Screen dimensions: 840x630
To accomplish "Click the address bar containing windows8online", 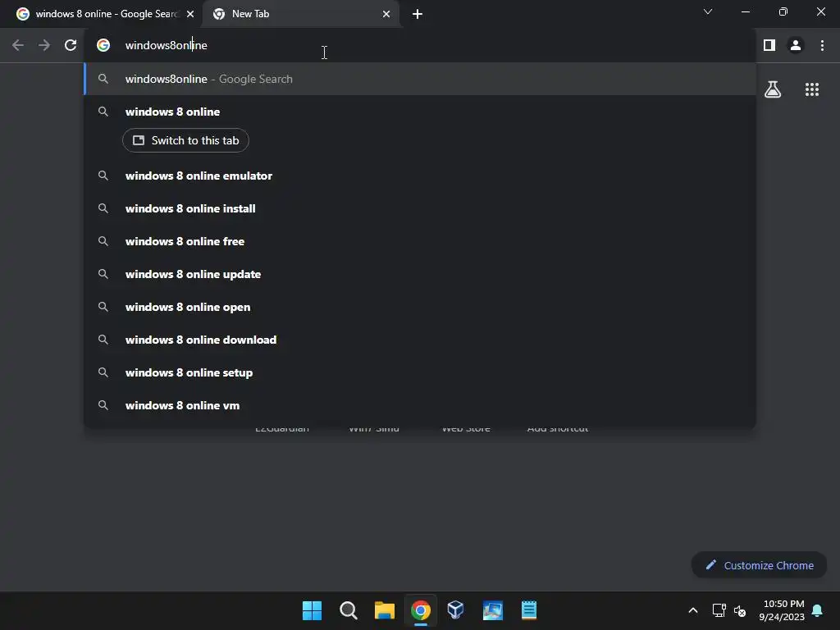I will [421, 46].
